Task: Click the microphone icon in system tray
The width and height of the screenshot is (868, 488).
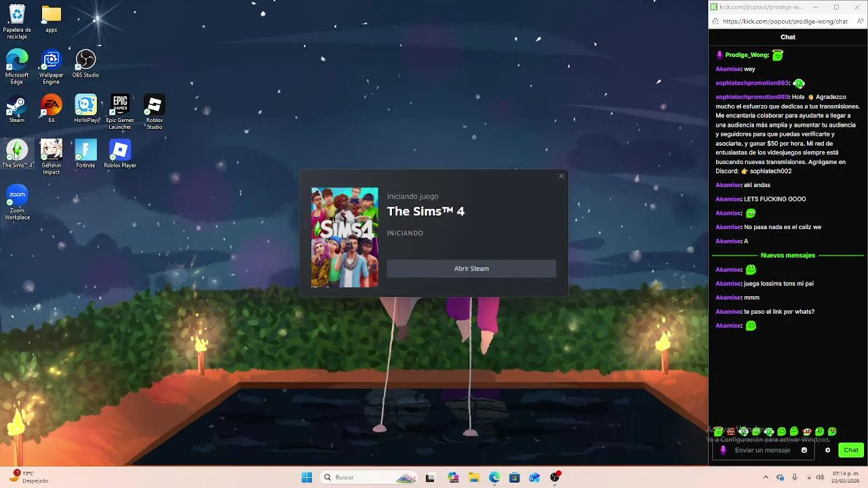Action: 795,477
